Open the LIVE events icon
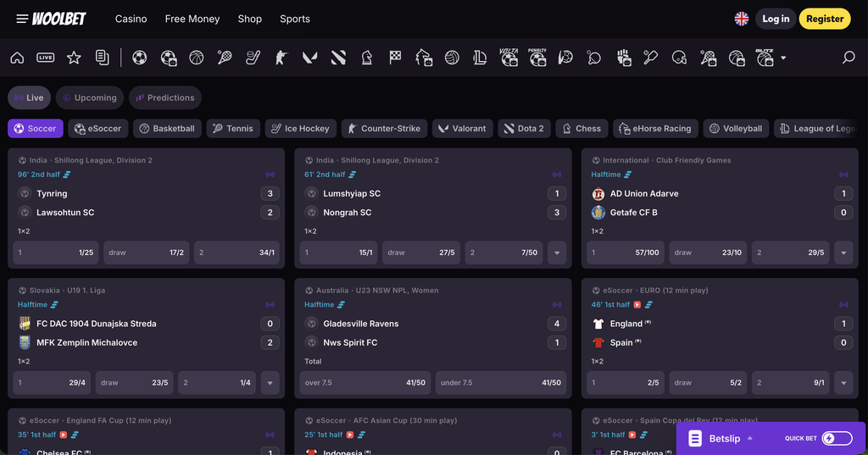The height and width of the screenshot is (455, 868). (x=46, y=58)
